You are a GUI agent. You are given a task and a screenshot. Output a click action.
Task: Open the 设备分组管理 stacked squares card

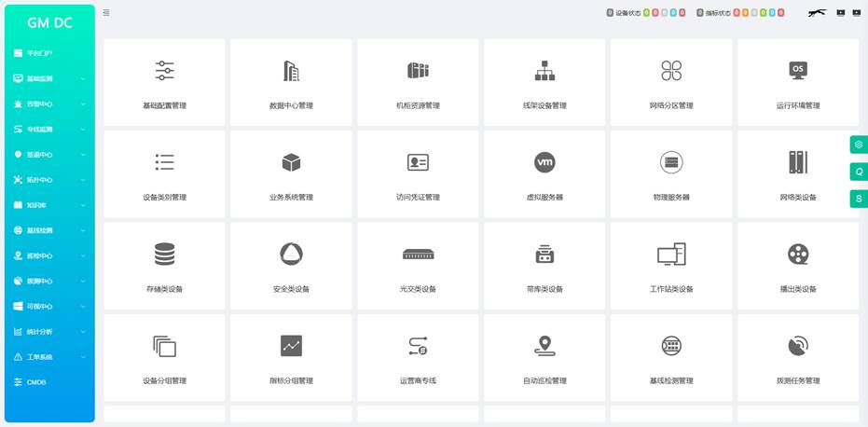(x=164, y=358)
